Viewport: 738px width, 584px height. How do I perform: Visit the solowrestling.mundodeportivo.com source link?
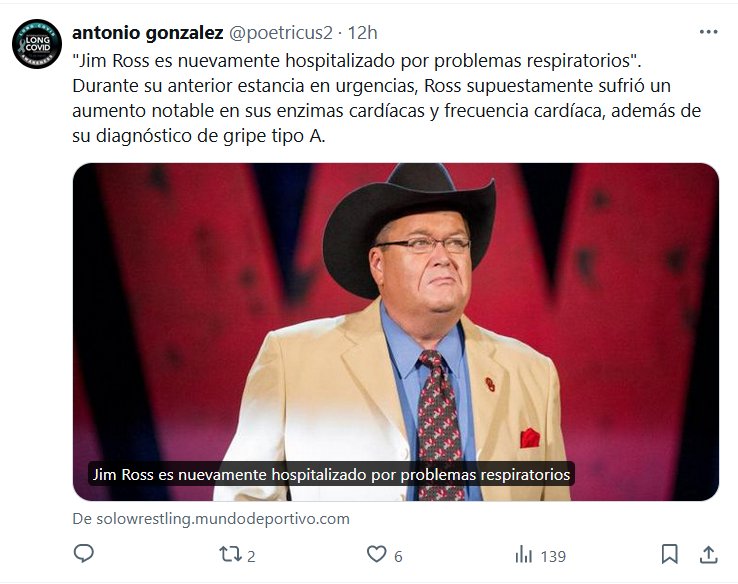click(211, 519)
